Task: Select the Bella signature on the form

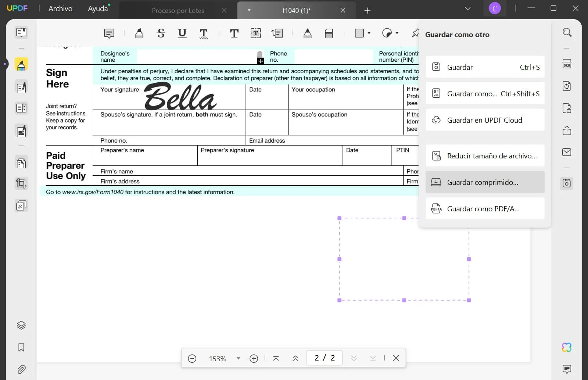Action: click(x=180, y=96)
